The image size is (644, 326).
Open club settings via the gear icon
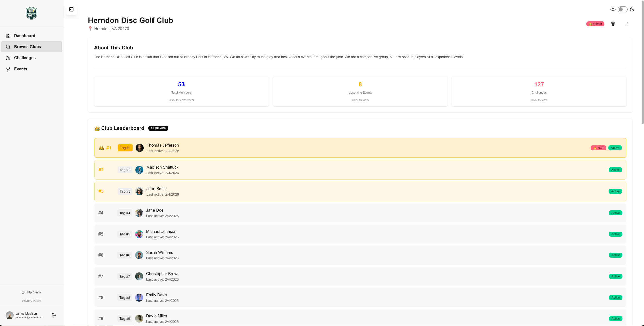613,24
